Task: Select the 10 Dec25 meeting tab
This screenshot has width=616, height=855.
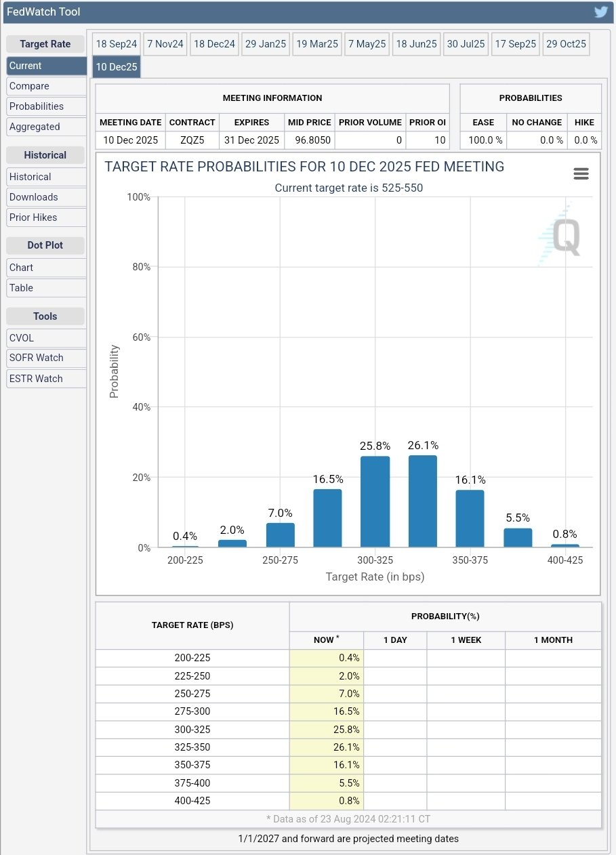Action: point(117,67)
